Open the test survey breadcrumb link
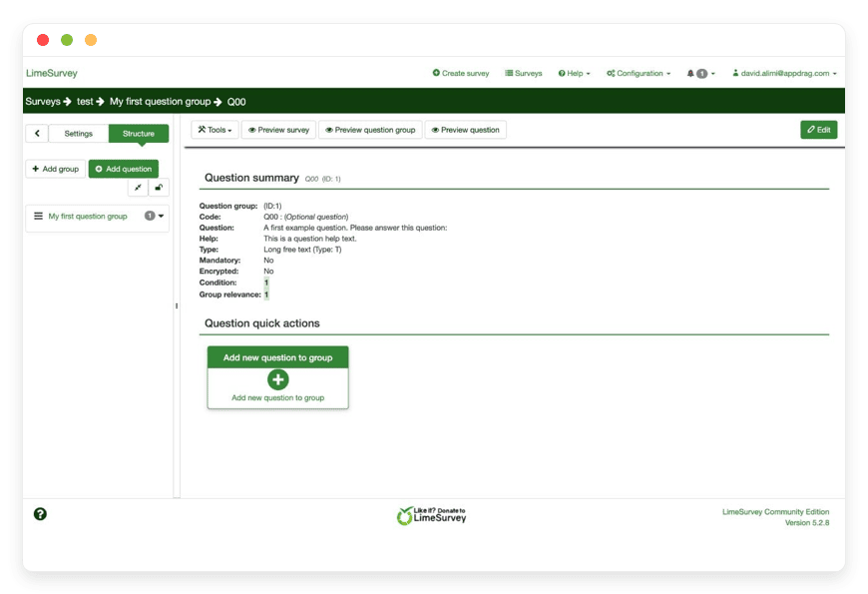 [x=85, y=102]
